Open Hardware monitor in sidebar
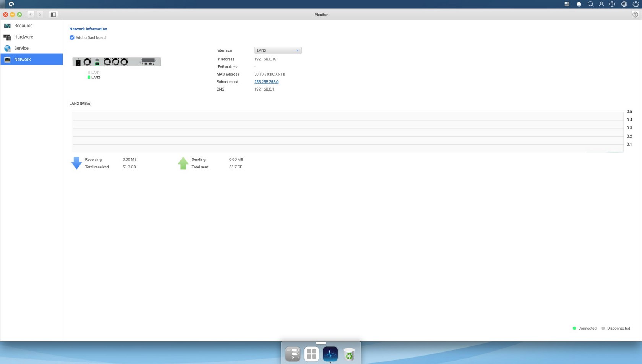Viewport: 642px width, 364px height. point(31,37)
